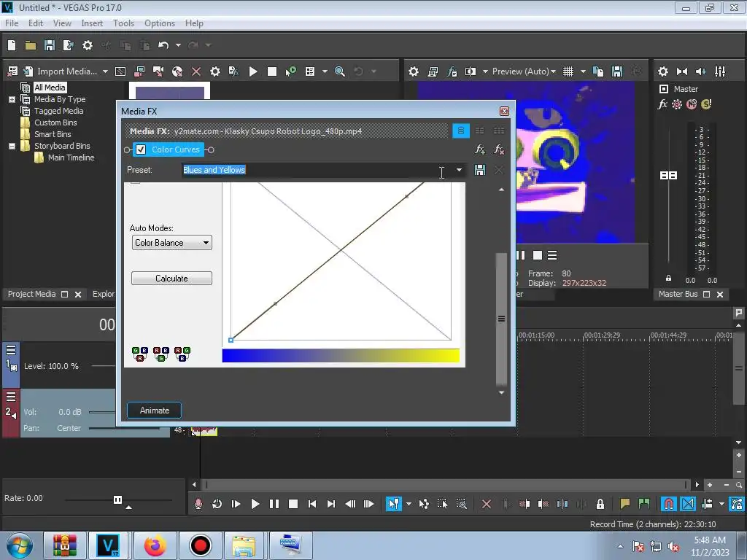Viewport: 747px width, 560px height.
Task: Toggle loop playback in transport bar
Action: click(x=217, y=504)
